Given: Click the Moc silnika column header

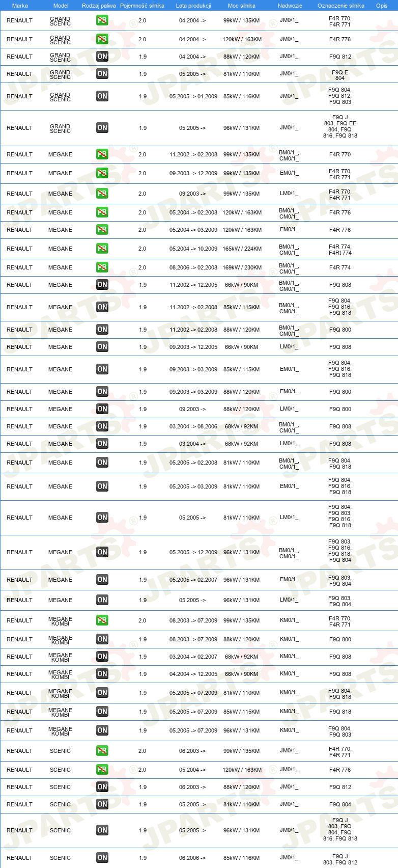Looking at the screenshot, I should [x=242, y=6].
